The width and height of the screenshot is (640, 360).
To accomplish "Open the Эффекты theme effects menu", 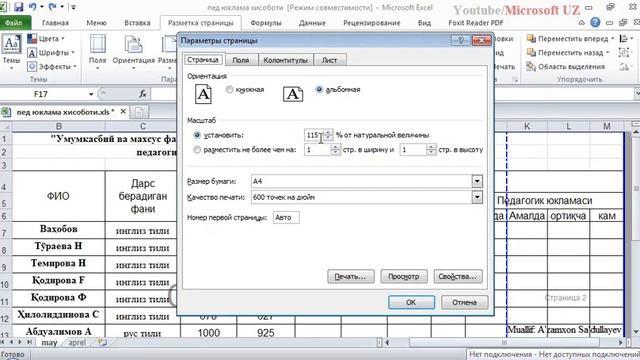I will pos(51,67).
